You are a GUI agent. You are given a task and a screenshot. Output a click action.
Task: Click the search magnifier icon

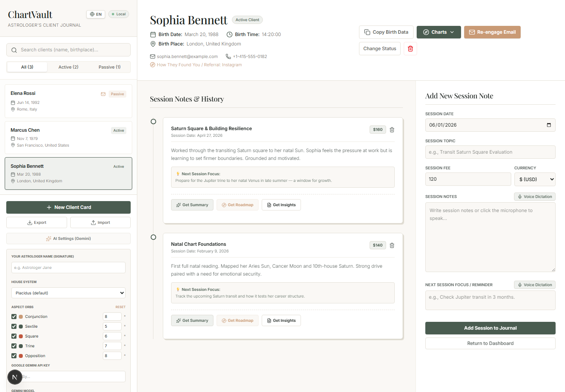pyautogui.click(x=14, y=50)
